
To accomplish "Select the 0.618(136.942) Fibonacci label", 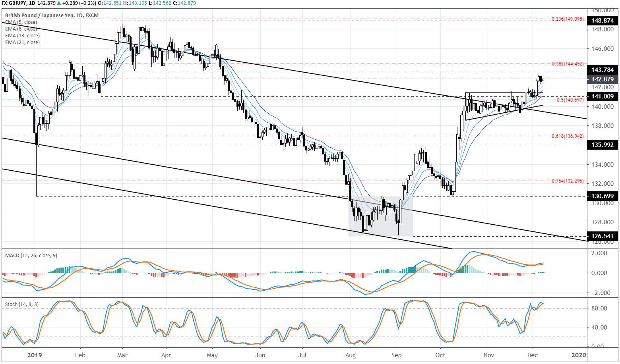I will (568, 136).
